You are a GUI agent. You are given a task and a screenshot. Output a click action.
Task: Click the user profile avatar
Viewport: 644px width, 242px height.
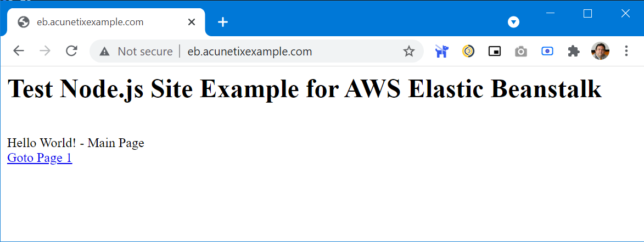pos(600,52)
